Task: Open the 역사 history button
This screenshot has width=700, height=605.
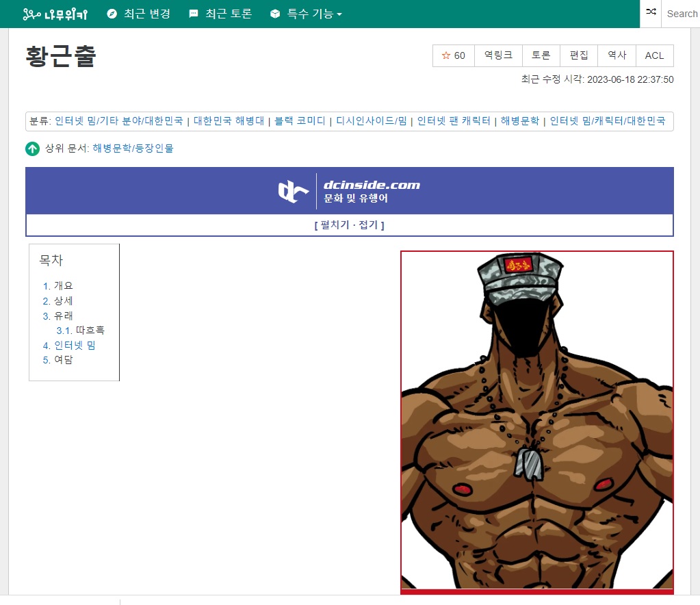Action: click(x=617, y=55)
